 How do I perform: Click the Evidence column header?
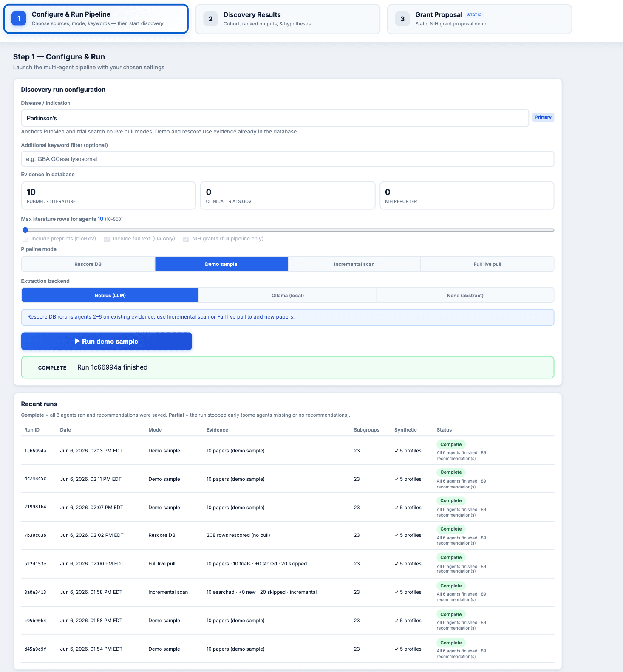tap(217, 430)
